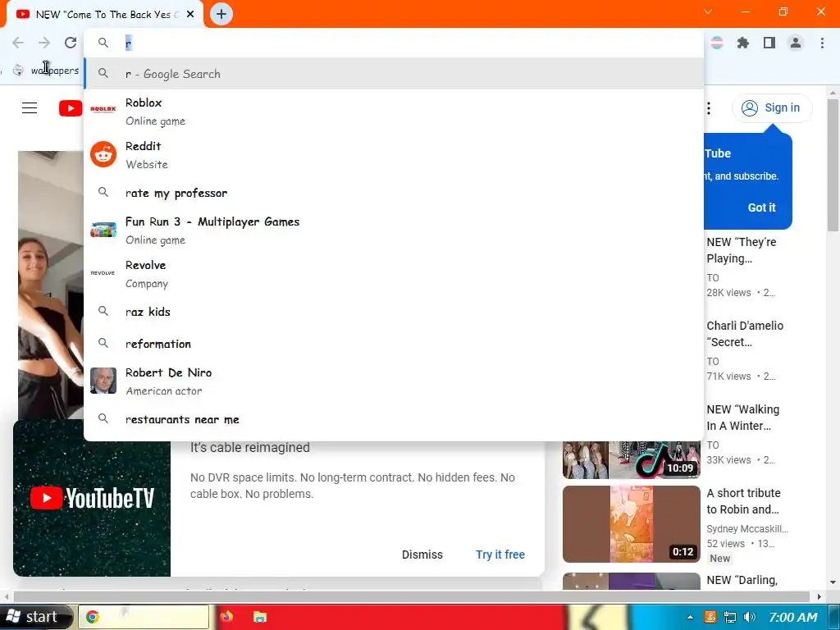Open the 10:09 video thumbnail

click(x=632, y=459)
